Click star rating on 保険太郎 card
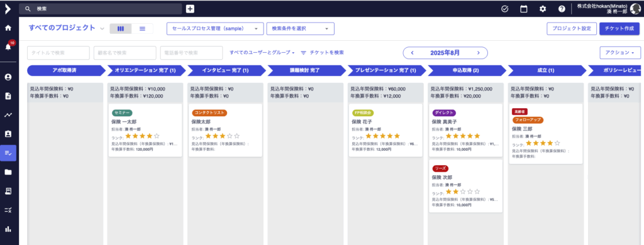 click(223, 136)
